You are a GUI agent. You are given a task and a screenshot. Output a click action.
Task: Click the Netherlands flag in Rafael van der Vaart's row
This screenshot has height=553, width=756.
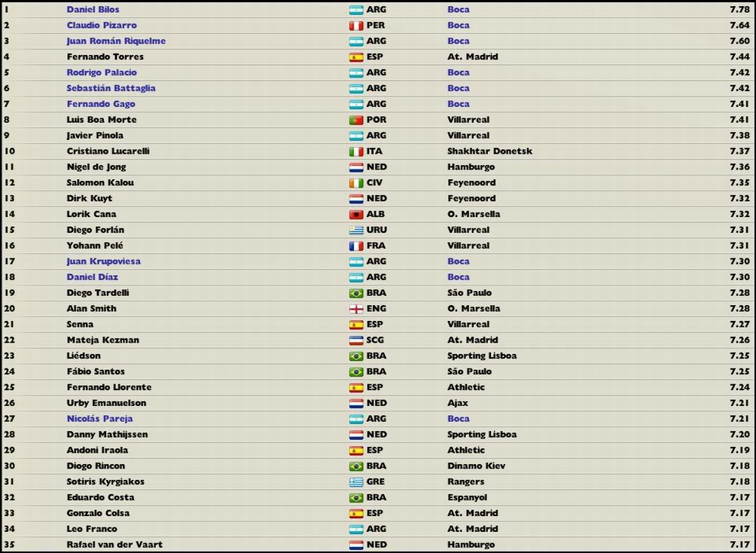click(356, 545)
